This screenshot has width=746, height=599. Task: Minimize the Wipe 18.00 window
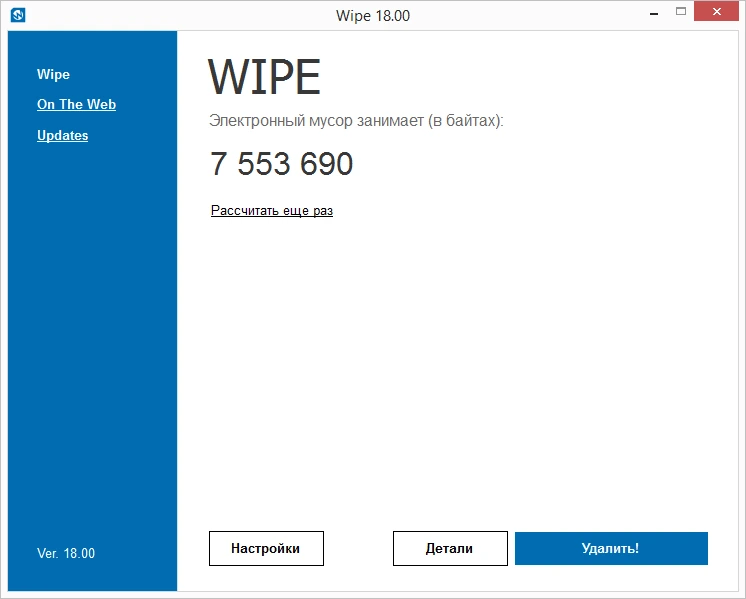point(654,14)
